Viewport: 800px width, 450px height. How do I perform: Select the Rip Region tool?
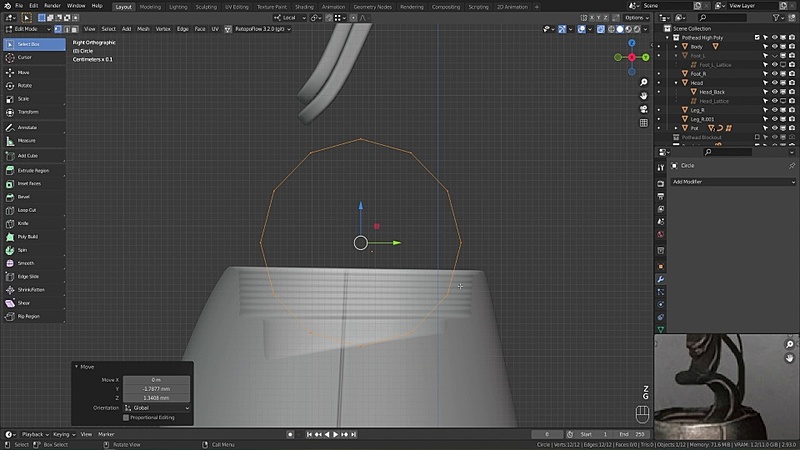click(34, 316)
